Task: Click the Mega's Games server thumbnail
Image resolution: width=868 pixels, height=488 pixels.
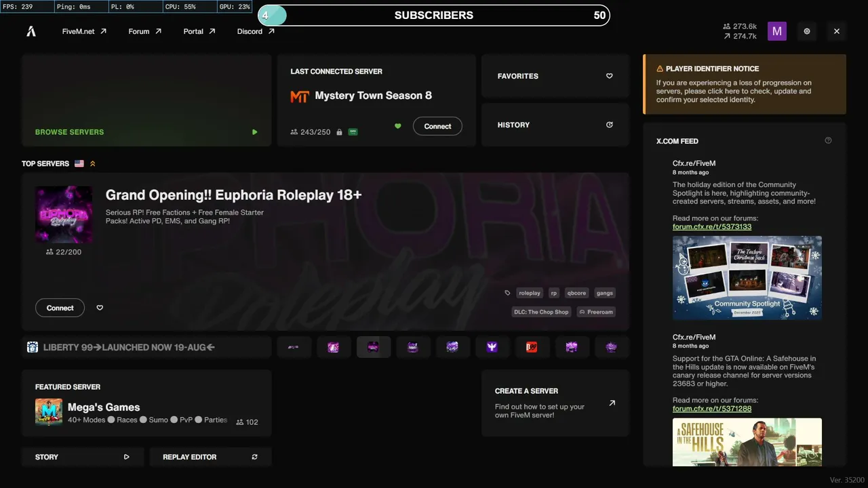Action: click(49, 412)
